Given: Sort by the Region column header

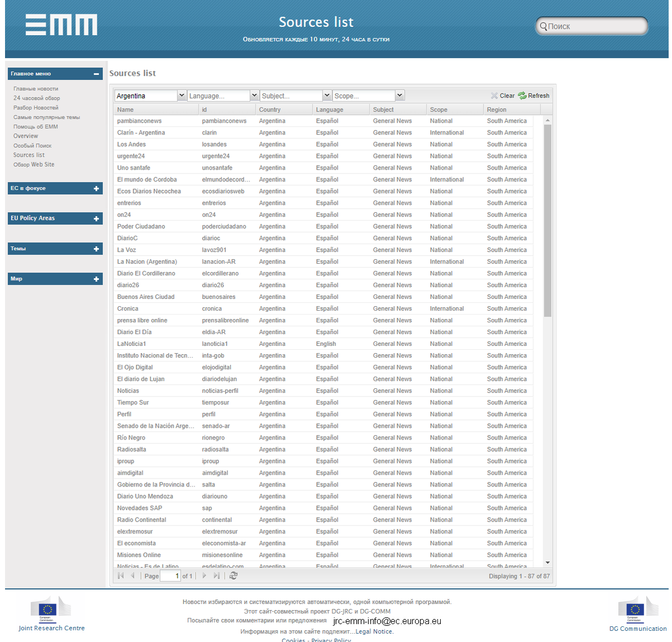Looking at the screenshot, I should click(x=513, y=110).
